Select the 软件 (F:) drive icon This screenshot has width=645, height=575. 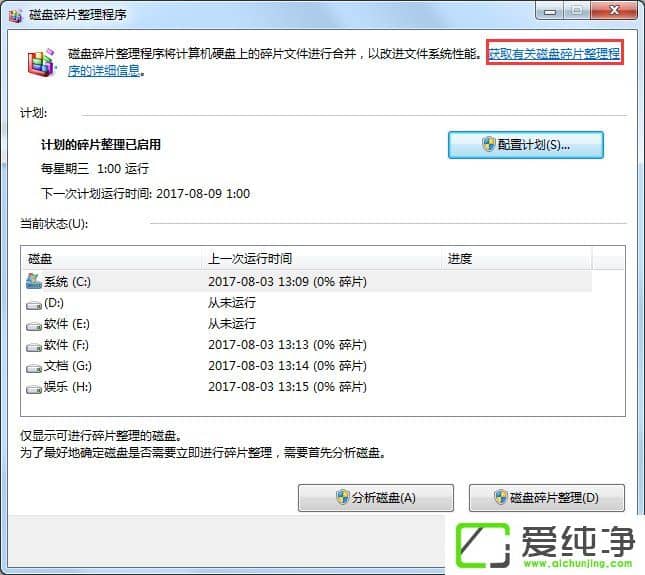tap(34, 347)
